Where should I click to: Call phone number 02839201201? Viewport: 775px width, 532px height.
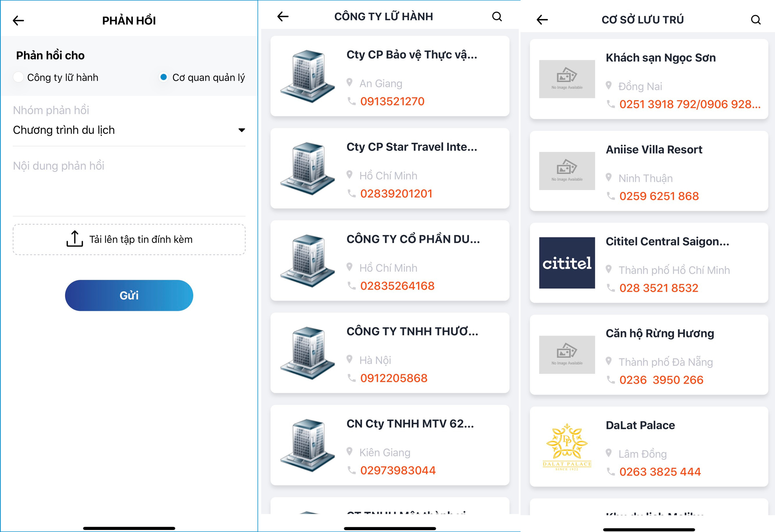(x=396, y=194)
